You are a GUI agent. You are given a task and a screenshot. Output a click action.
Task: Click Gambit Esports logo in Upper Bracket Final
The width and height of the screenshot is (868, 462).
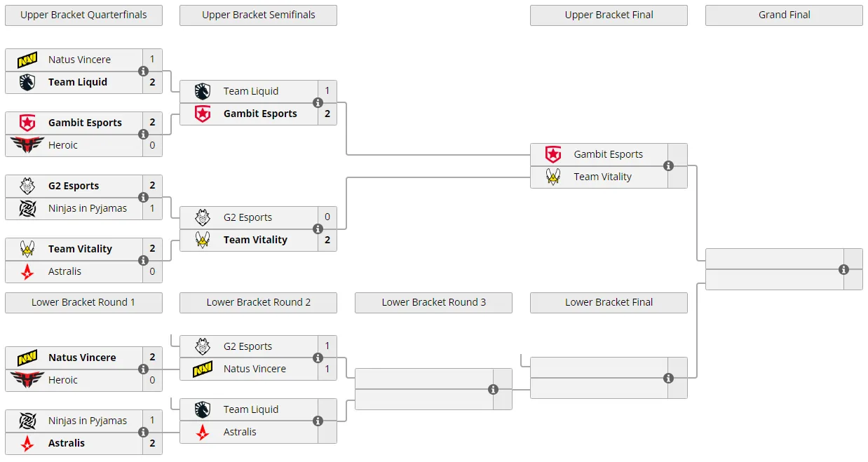pos(553,154)
